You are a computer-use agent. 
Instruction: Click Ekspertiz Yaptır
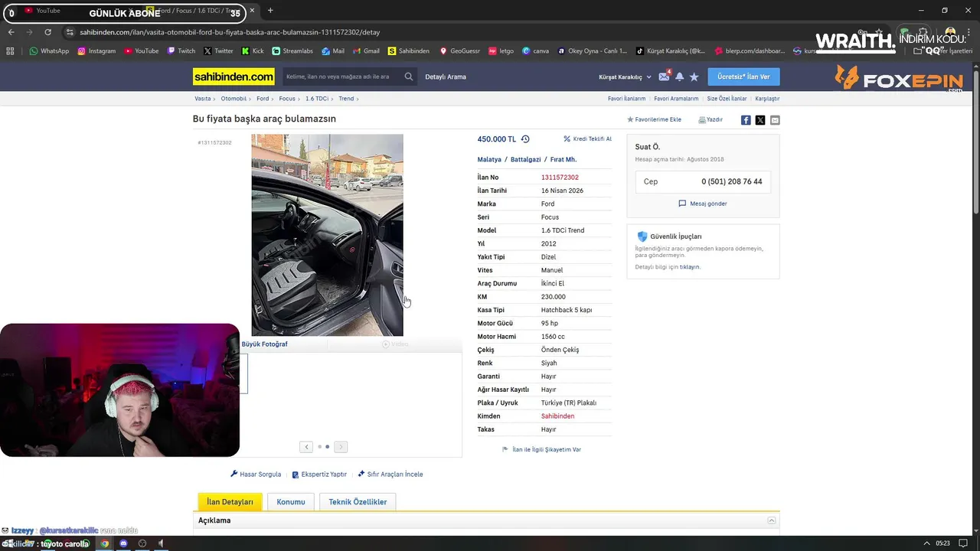(319, 474)
